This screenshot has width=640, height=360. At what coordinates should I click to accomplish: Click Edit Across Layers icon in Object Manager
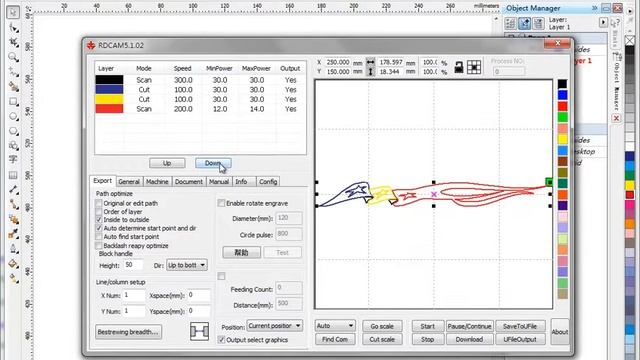pyautogui.click(x=524, y=24)
